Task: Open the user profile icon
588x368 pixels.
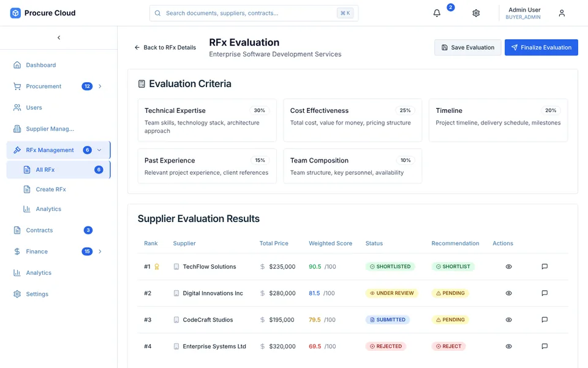Action: (562, 13)
